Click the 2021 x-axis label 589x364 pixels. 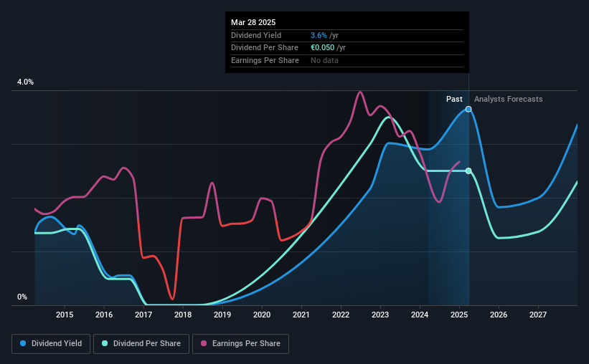click(301, 315)
